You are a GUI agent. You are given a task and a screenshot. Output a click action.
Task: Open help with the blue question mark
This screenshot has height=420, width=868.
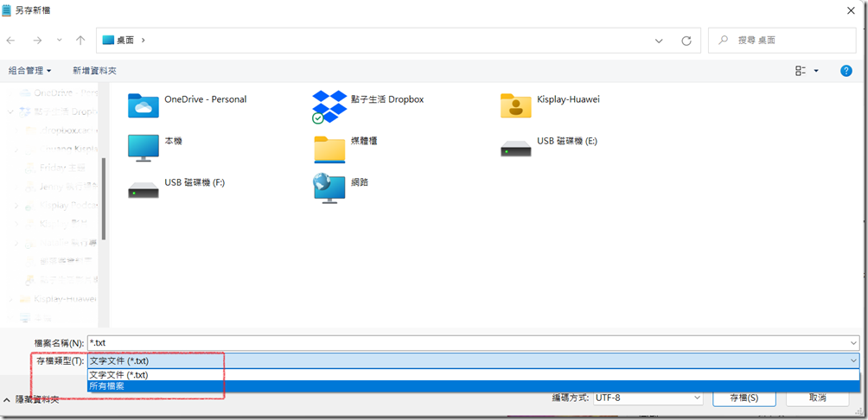click(846, 71)
